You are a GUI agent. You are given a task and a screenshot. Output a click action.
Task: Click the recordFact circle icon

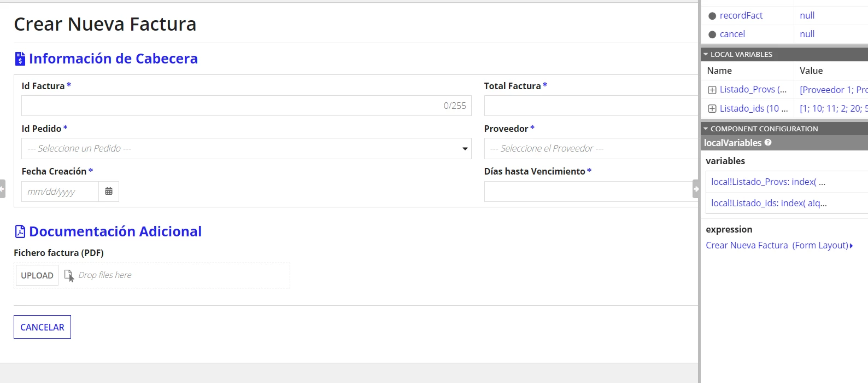pyautogui.click(x=712, y=16)
